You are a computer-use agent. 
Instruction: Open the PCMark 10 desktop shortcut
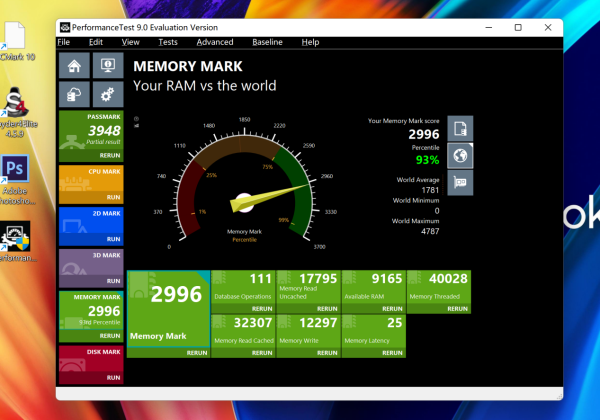15,41
